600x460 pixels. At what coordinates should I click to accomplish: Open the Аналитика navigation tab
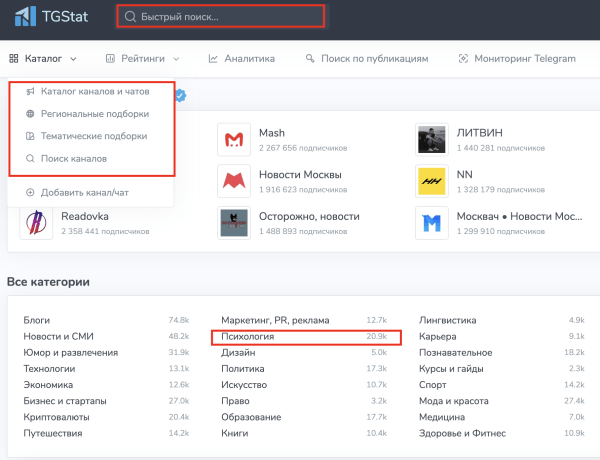(241, 59)
